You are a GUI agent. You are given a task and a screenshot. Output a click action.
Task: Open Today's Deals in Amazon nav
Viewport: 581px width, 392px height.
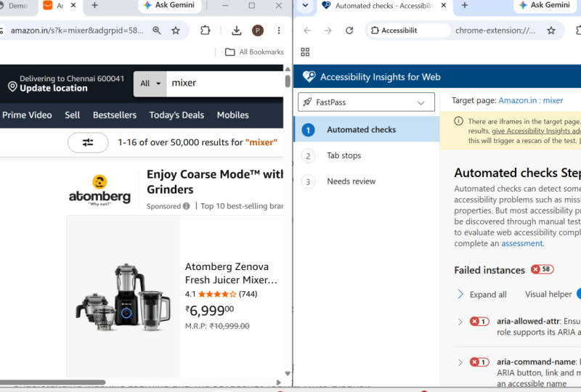pyautogui.click(x=176, y=115)
